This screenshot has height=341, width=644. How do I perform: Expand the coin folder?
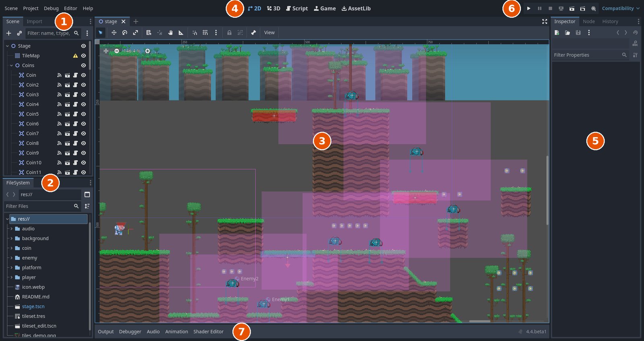11,248
